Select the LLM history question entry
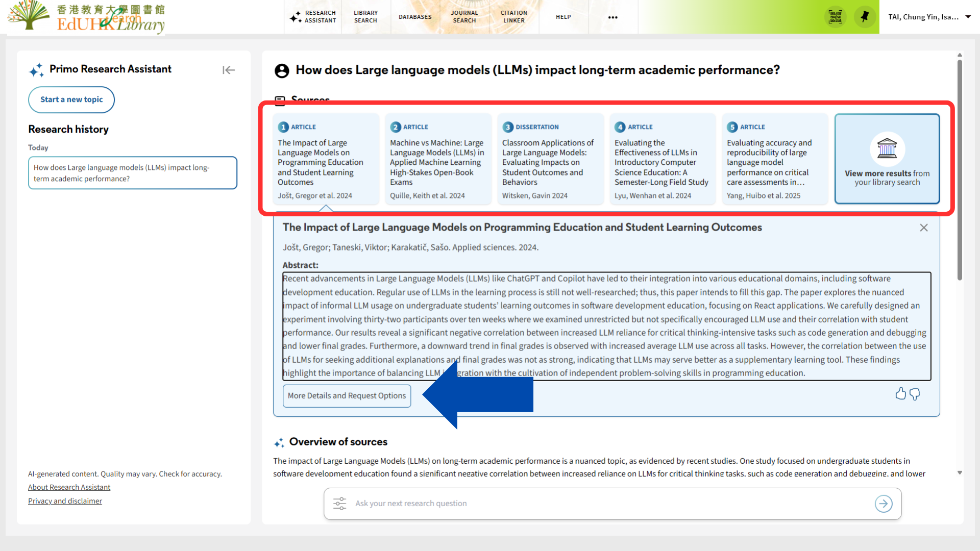The height and width of the screenshot is (551, 980). pos(133,173)
